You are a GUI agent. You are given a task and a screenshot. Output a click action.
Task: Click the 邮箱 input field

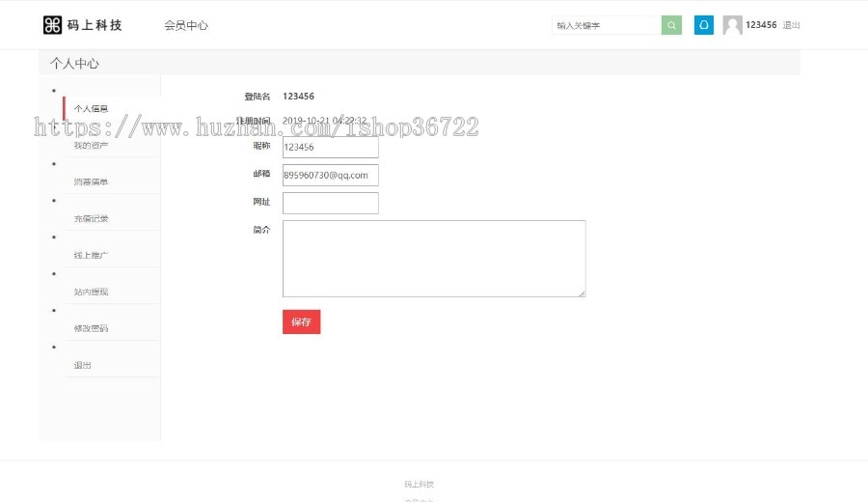[x=331, y=175]
